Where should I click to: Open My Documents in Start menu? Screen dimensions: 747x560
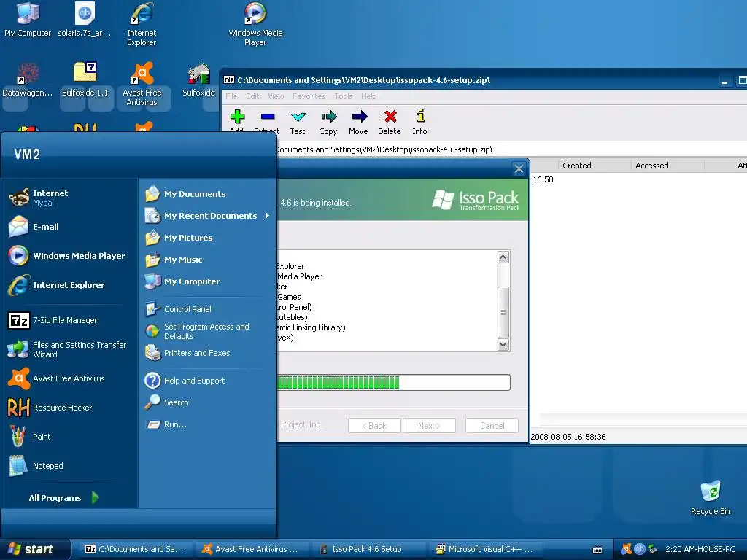(x=206, y=194)
